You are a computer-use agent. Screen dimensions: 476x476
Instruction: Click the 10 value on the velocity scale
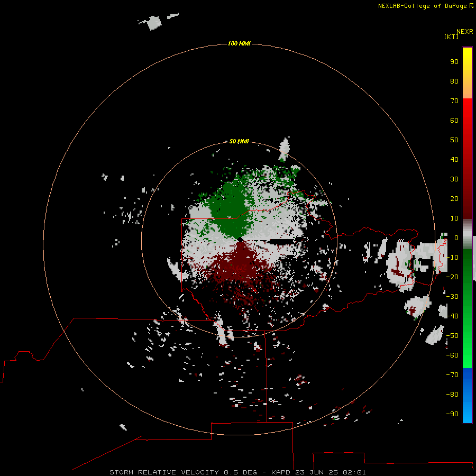coord(454,218)
